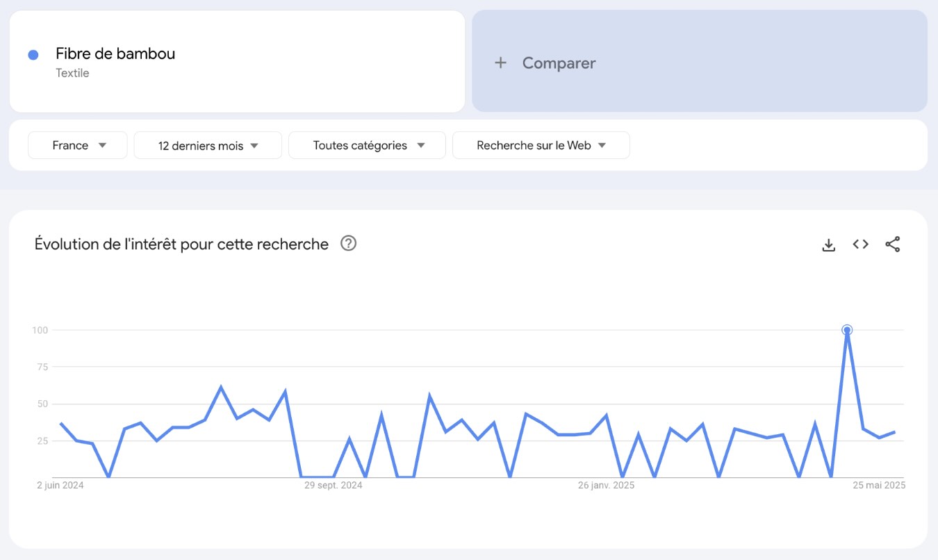The width and height of the screenshot is (938, 560).
Task: Click the 50 value on the y-axis
Action: (x=42, y=404)
